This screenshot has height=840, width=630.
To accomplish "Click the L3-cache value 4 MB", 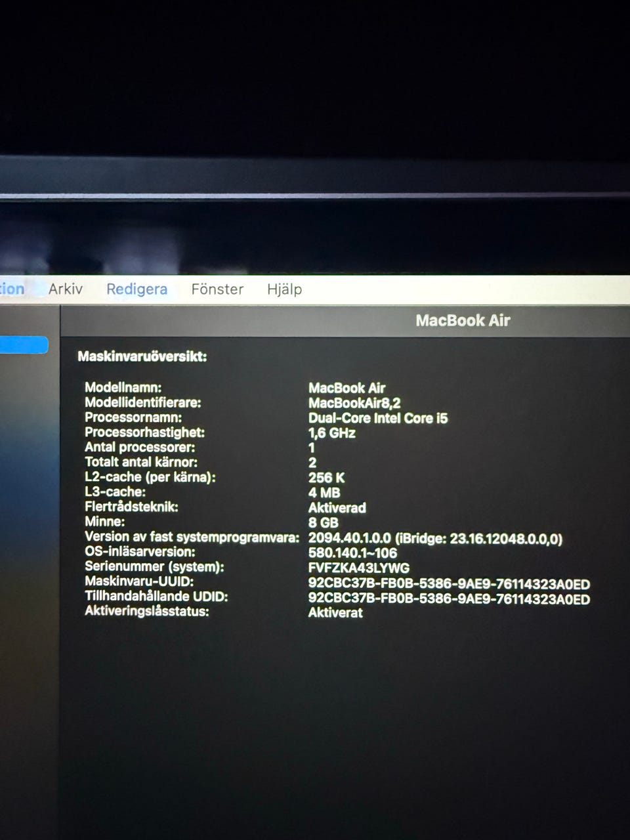I will pyautogui.click(x=324, y=493).
